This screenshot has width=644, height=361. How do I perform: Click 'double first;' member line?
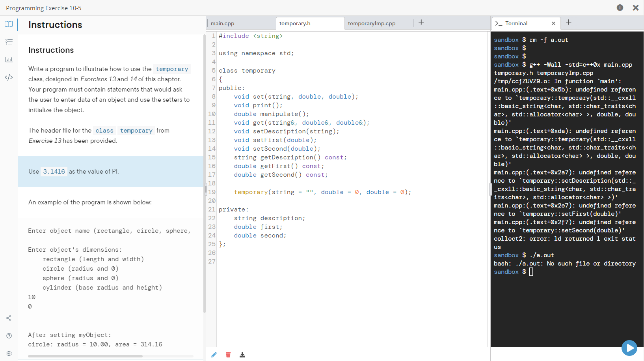(x=258, y=227)
